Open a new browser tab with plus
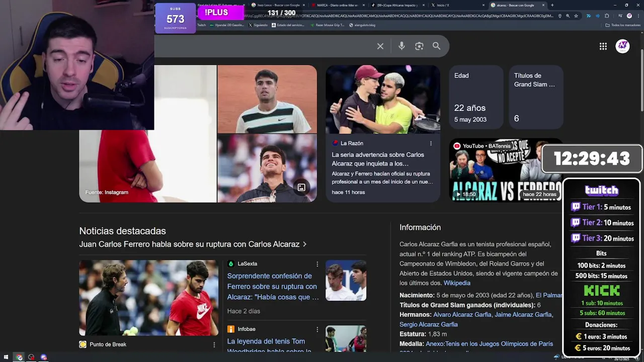The image size is (644, 362). (x=552, y=5)
